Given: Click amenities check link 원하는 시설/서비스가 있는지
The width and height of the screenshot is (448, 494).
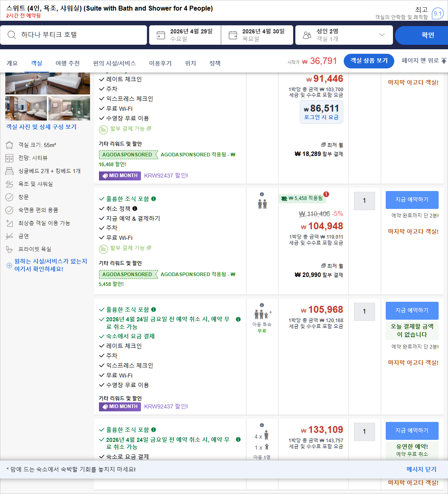Looking at the screenshot, I should point(51,265).
